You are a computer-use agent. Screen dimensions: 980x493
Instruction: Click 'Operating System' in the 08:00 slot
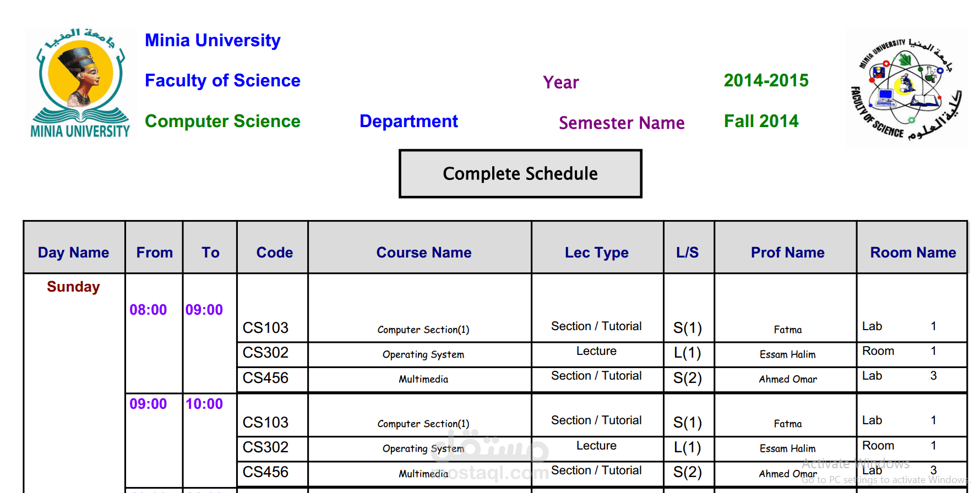click(423, 354)
